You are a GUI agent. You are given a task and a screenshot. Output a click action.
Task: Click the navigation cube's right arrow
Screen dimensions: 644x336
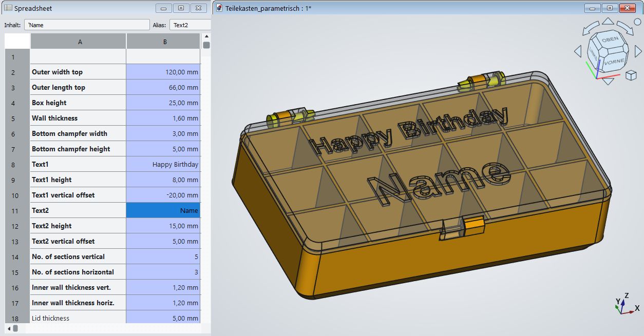coord(638,51)
